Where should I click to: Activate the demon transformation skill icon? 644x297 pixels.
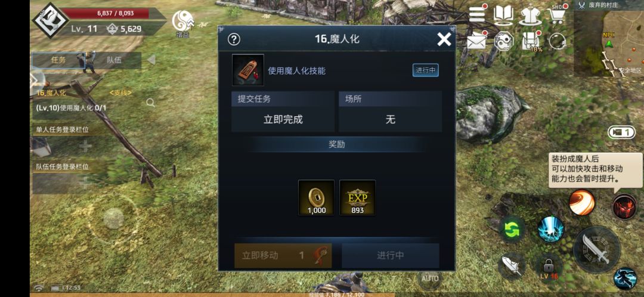click(x=624, y=206)
